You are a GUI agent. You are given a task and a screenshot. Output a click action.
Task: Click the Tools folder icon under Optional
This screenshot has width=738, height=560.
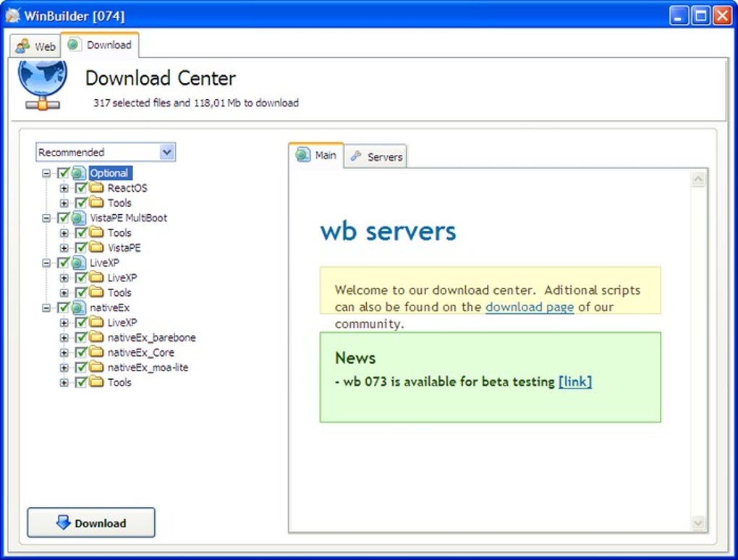(x=96, y=203)
